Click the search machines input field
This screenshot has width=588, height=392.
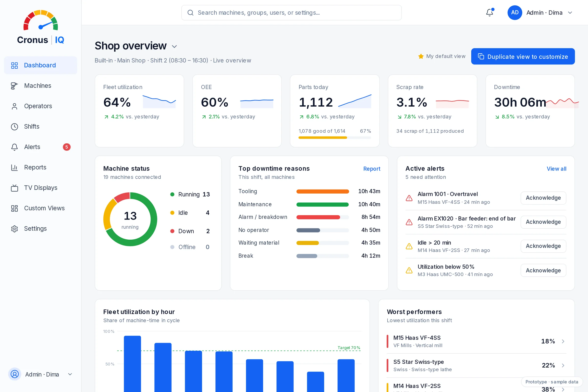(291, 13)
